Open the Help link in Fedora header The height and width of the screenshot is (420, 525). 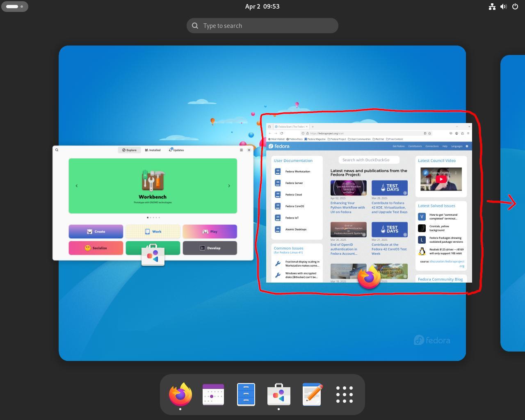pos(445,146)
